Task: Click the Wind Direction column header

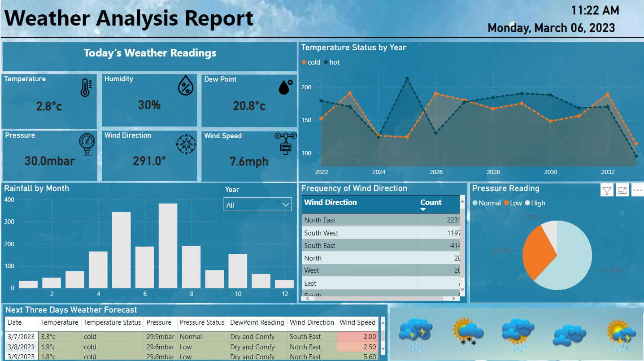Action: pos(331,202)
